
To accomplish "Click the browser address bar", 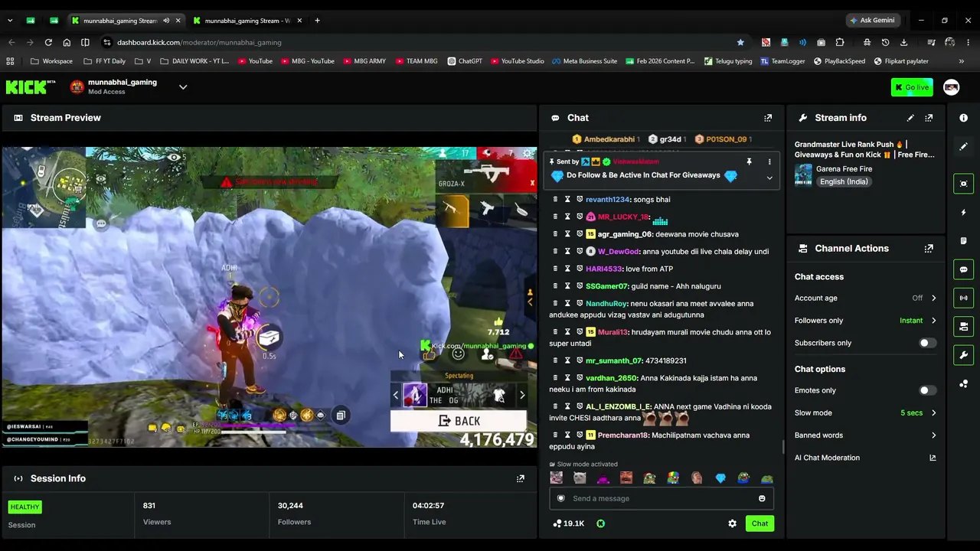I will point(421,42).
